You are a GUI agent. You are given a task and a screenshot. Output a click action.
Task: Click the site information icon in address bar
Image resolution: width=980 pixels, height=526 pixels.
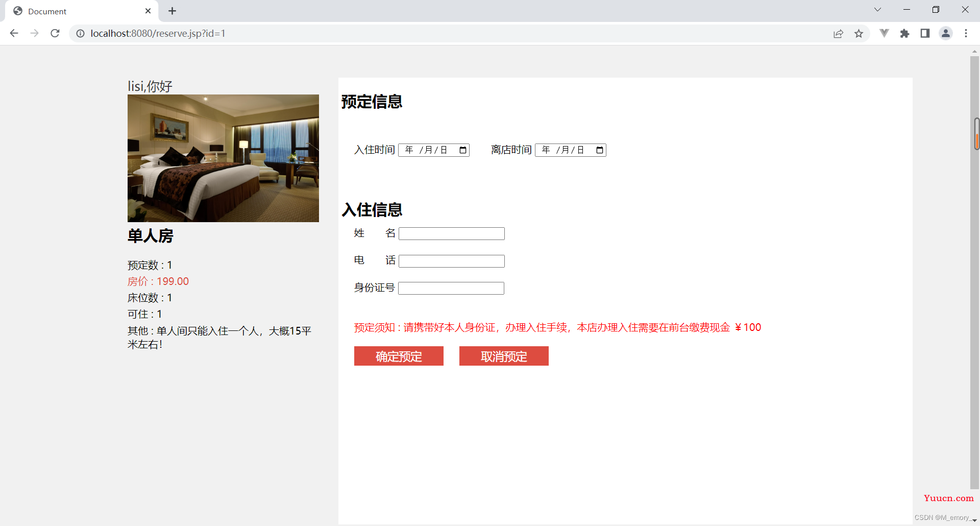click(x=80, y=33)
